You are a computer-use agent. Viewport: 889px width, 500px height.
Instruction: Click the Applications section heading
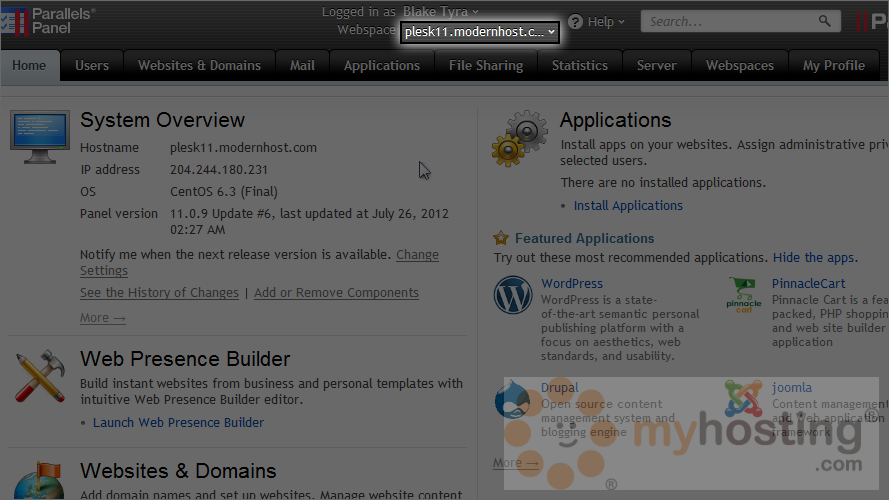point(616,120)
